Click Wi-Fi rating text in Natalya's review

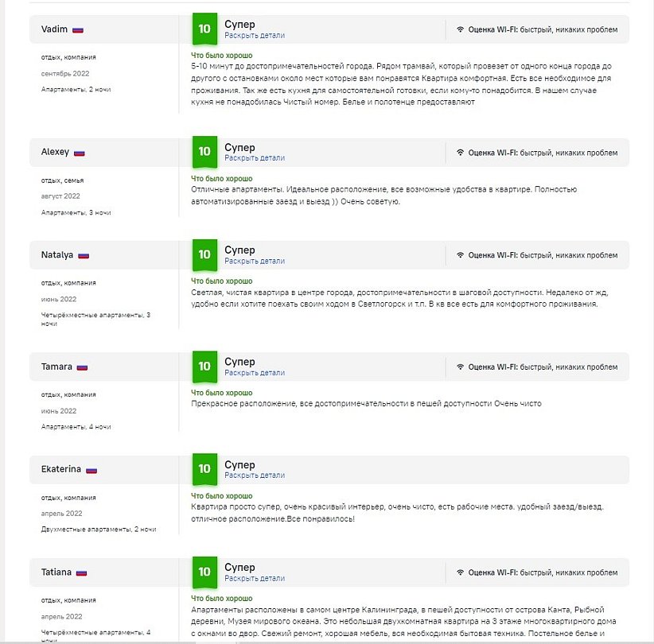tap(543, 255)
